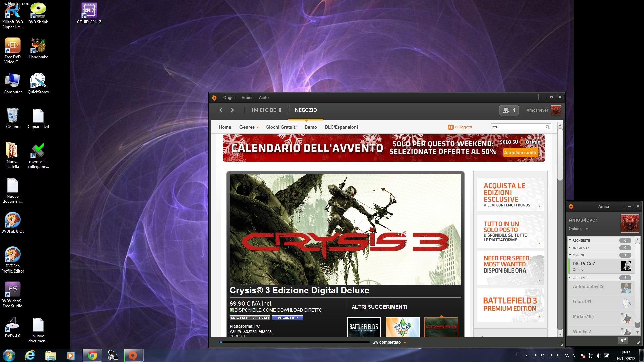Select friend DK_PeGaZ in Amici list
Image resolution: width=644 pixels, height=362 pixels.
[601, 266]
